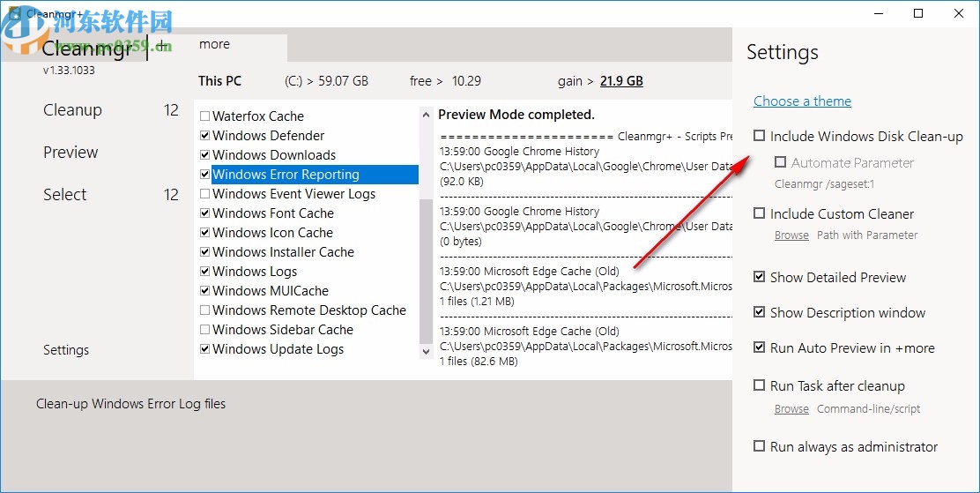Click the 1 files (82.6 MB) log line

tap(479, 362)
